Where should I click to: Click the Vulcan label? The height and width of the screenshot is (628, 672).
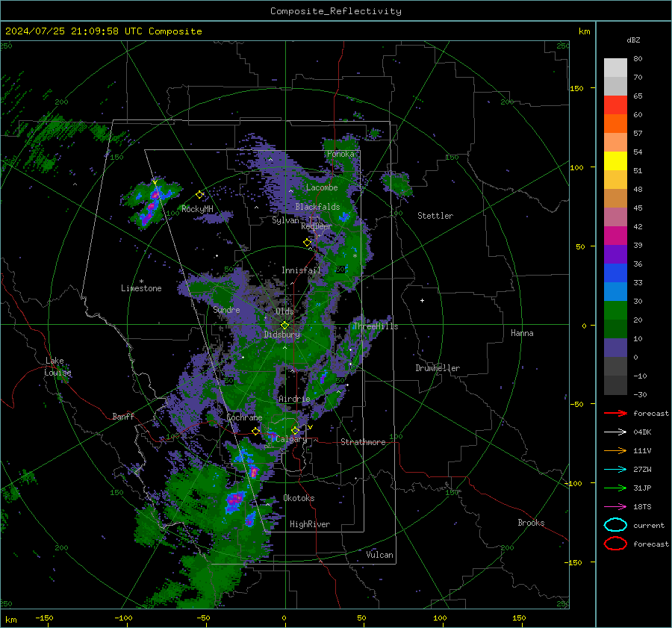[379, 555]
